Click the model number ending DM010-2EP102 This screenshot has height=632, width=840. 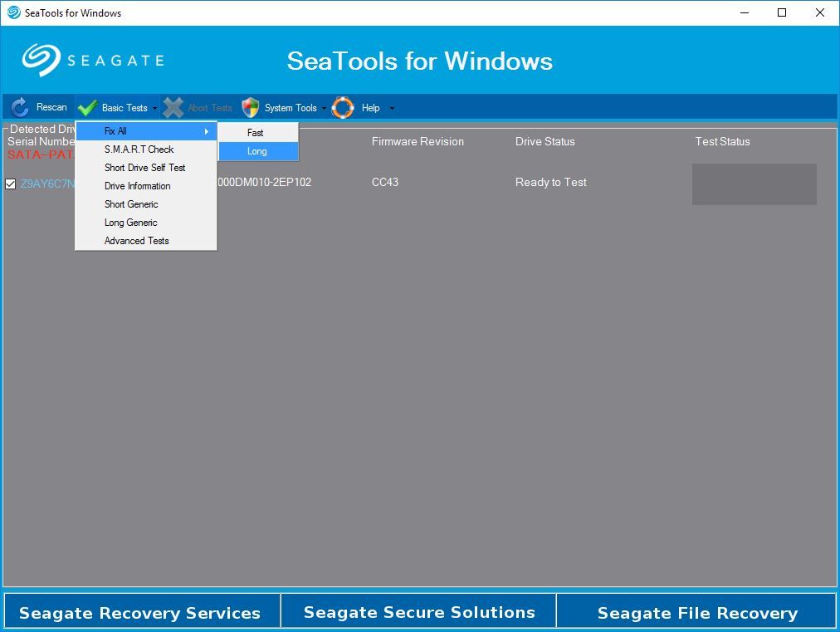point(265,182)
